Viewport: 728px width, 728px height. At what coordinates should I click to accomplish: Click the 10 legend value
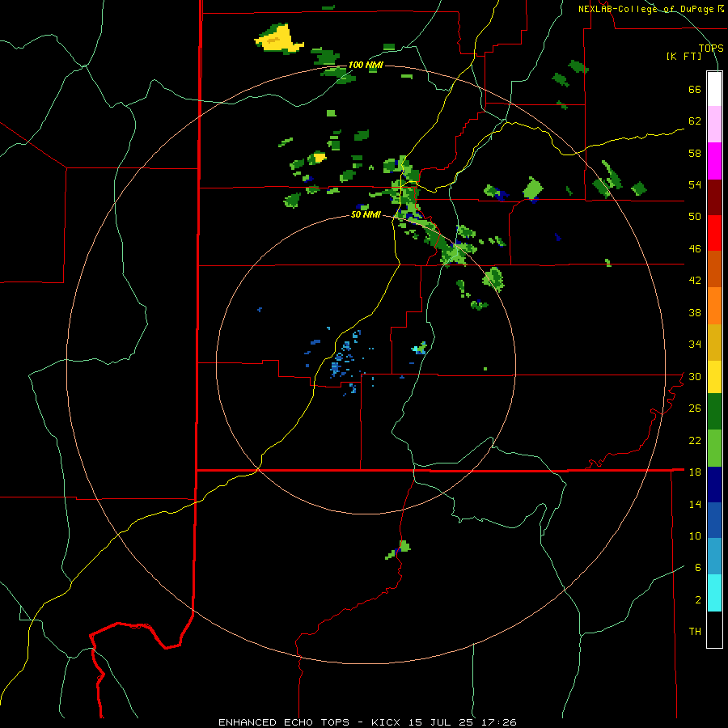point(695,535)
